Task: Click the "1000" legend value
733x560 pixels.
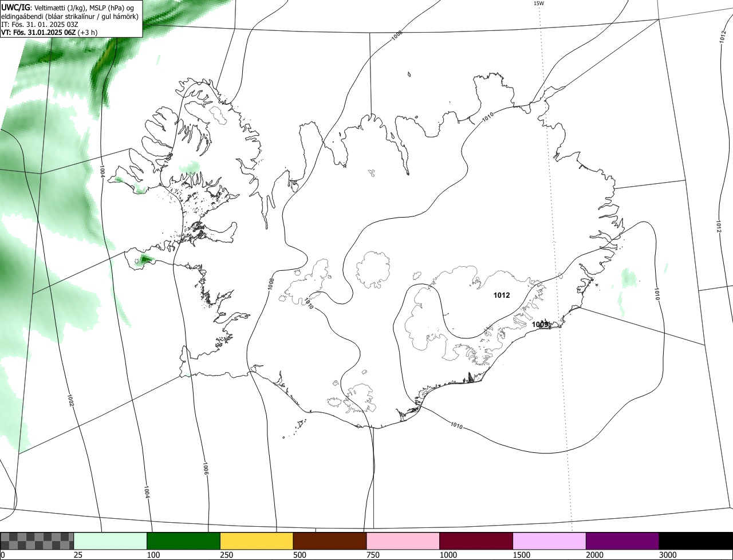Action: tap(448, 555)
